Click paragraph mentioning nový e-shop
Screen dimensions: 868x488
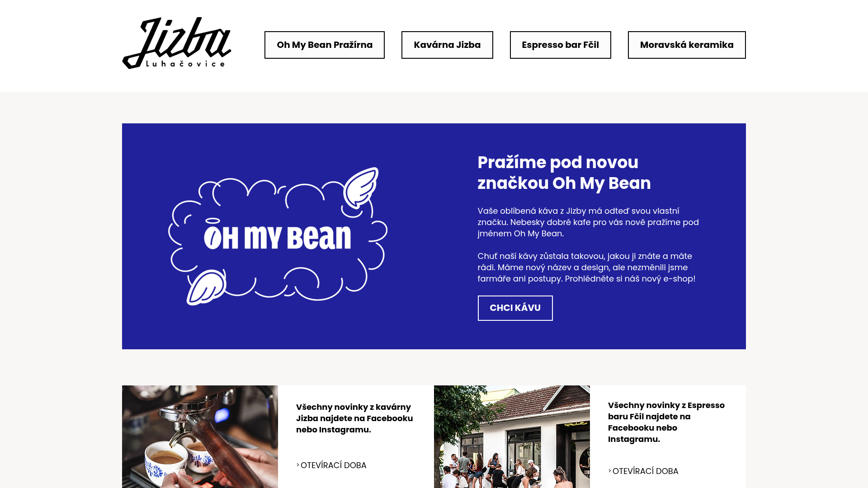(587, 267)
